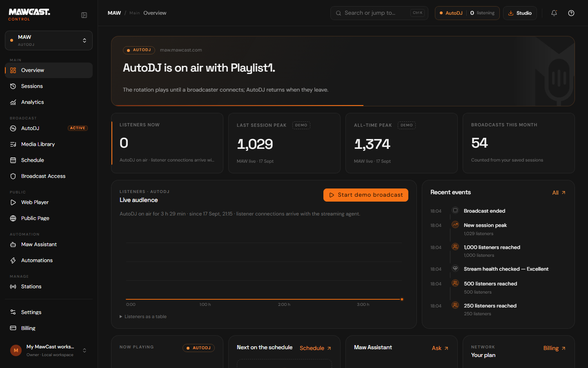This screenshot has width=588, height=368.
Task: Click the Web Player play icon
Action: pyautogui.click(x=13, y=202)
